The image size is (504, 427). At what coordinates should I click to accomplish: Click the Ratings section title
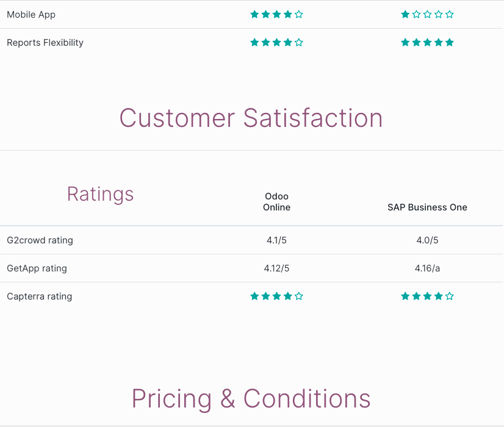(x=100, y=194)
